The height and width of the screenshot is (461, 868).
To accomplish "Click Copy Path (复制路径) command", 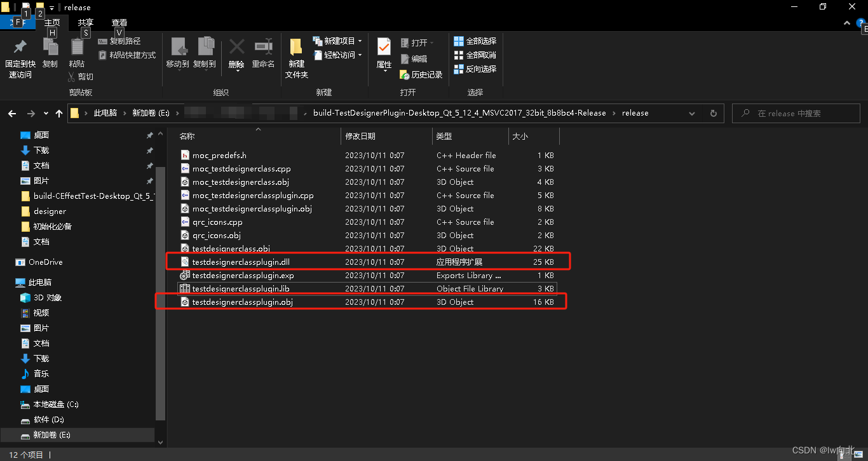I will tap(119, 41).
